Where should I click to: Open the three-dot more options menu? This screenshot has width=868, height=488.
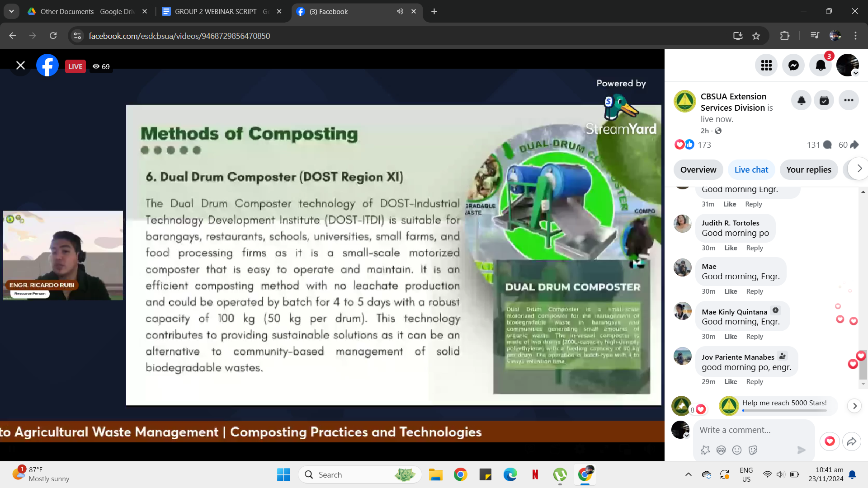pos(849,100)
